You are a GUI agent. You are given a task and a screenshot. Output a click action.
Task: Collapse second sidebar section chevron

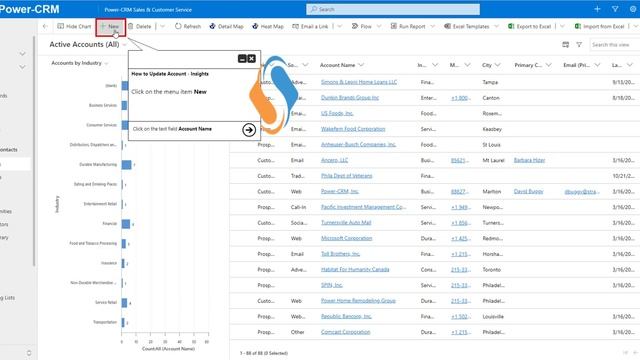[22, 67]
